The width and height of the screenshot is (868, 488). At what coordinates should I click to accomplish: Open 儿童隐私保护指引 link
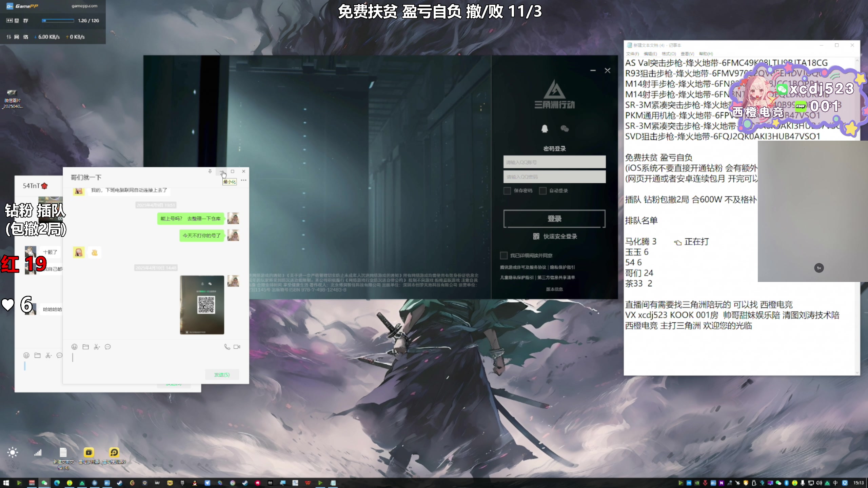pos(517,277)
